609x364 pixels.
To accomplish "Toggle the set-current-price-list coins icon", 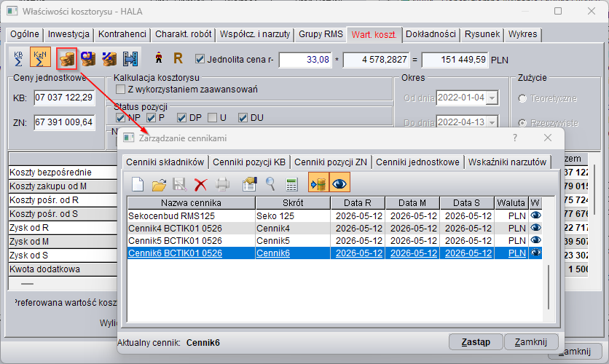I will pos(318,183).
